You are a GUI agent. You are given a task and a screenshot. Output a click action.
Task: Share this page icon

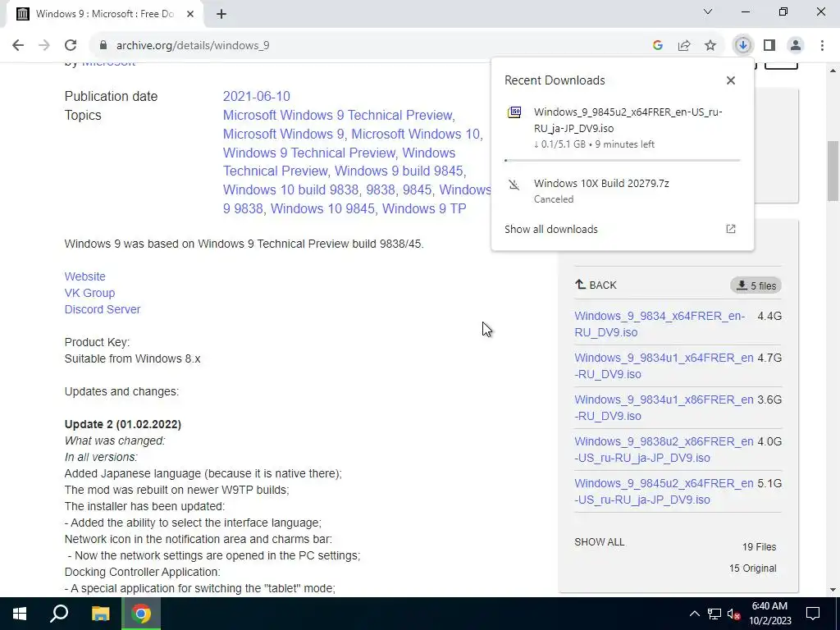point(684,46)
